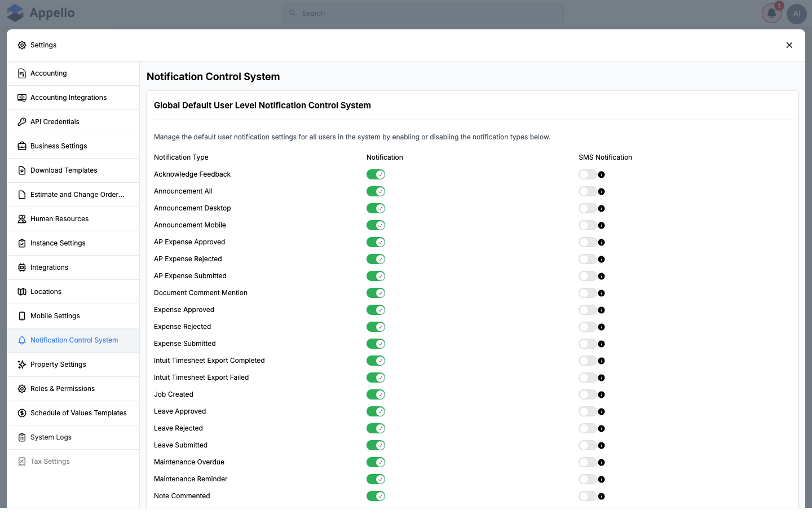This screenshot has height=518, width=812.
Task: Disable Acknowledge Feedback notification toggle
Action: tap(376, 174)
